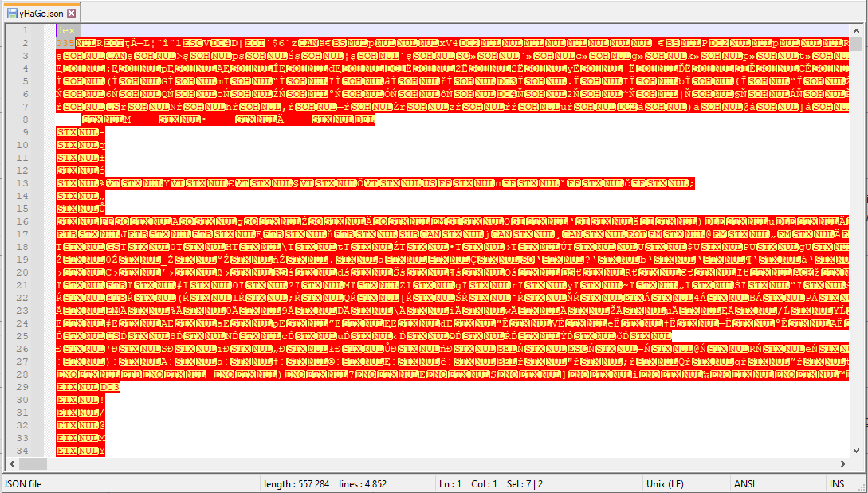Select the yRaGc.json file tab
The image size is (868, 493).
click(x=40, y=14)
